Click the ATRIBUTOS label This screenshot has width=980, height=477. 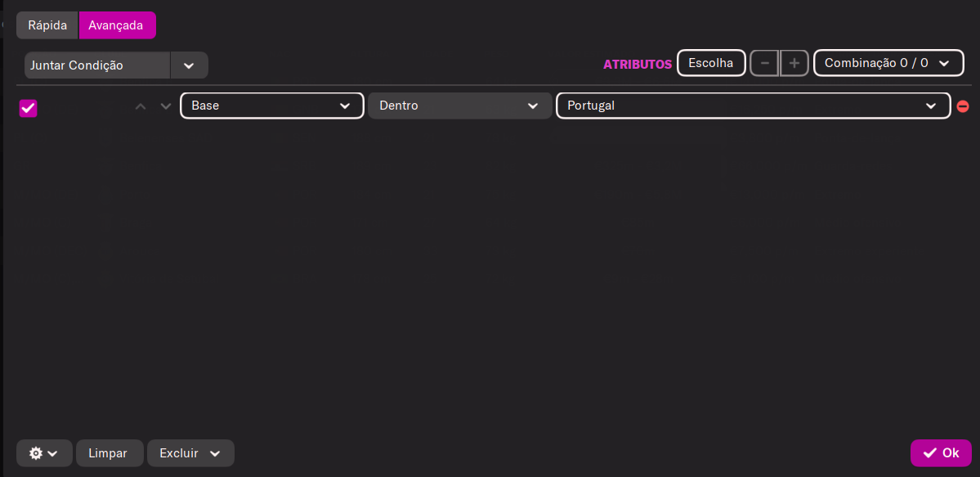point(638,64)
